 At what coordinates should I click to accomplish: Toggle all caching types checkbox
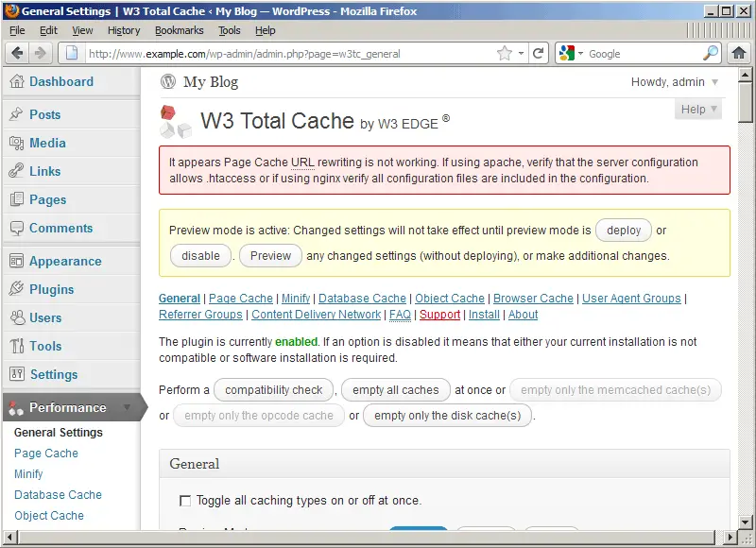(184, 501)
